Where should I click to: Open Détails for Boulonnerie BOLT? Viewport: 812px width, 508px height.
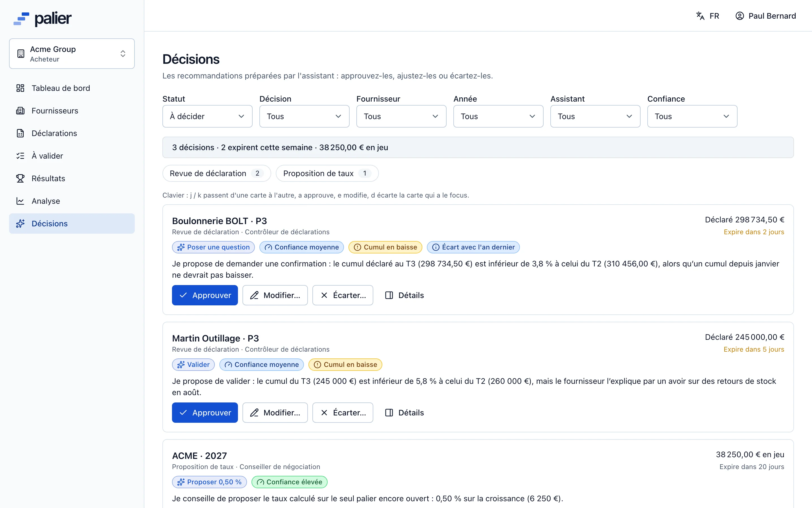(x=404, y=295)
